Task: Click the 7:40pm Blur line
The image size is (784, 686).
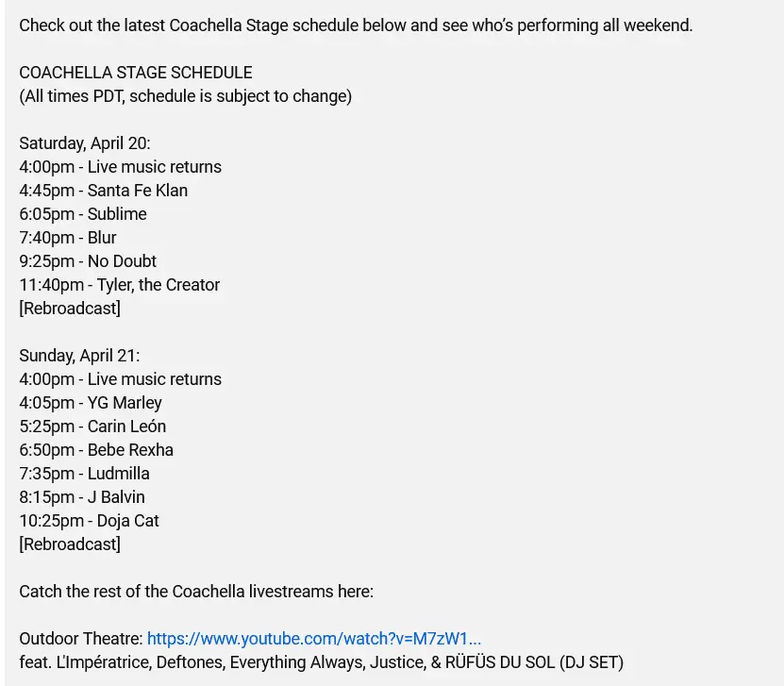Action: point(68,238)
